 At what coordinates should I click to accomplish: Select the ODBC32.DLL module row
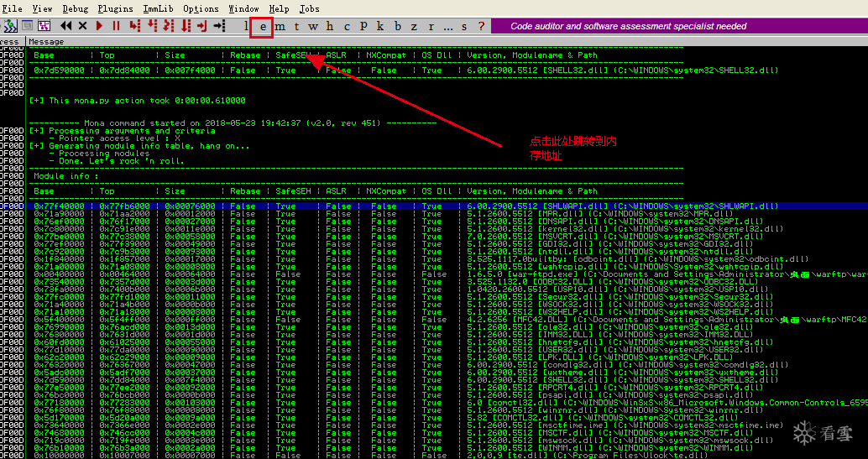(447, 282)
